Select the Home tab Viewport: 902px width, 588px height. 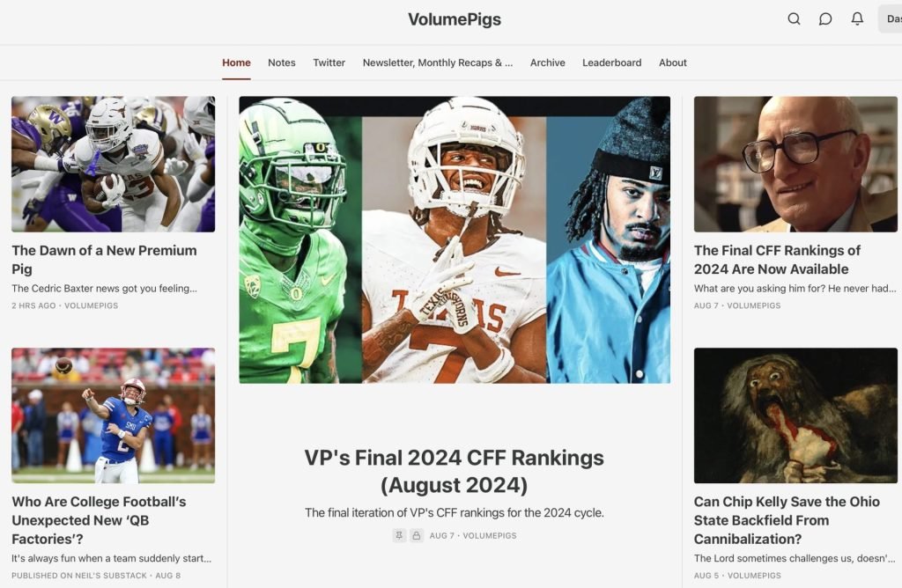(236, 62)
